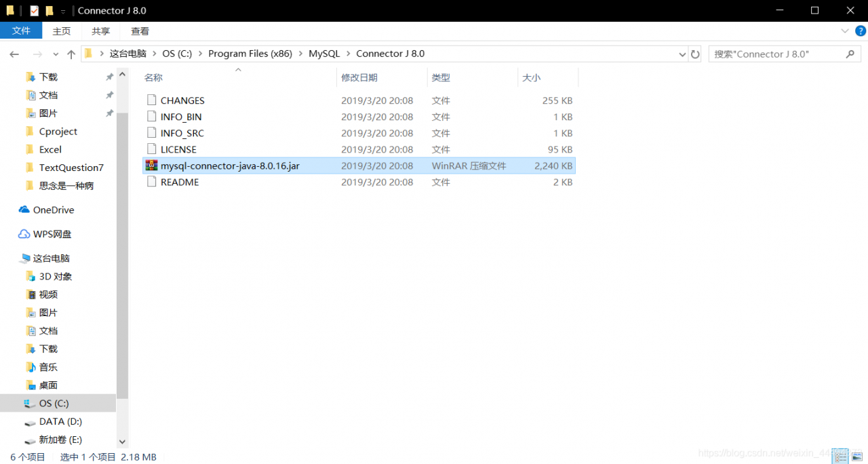Click the 这台电脑 computer icon in sidebar

25,258
